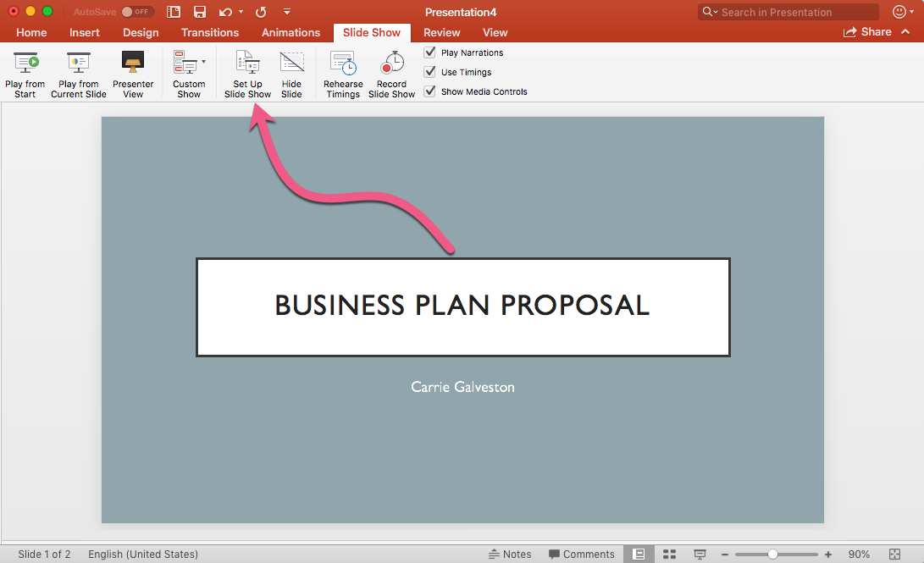Disable the Use Timings checkbox
The height and width of the screenshot is (563, 924).
point(430,72)
